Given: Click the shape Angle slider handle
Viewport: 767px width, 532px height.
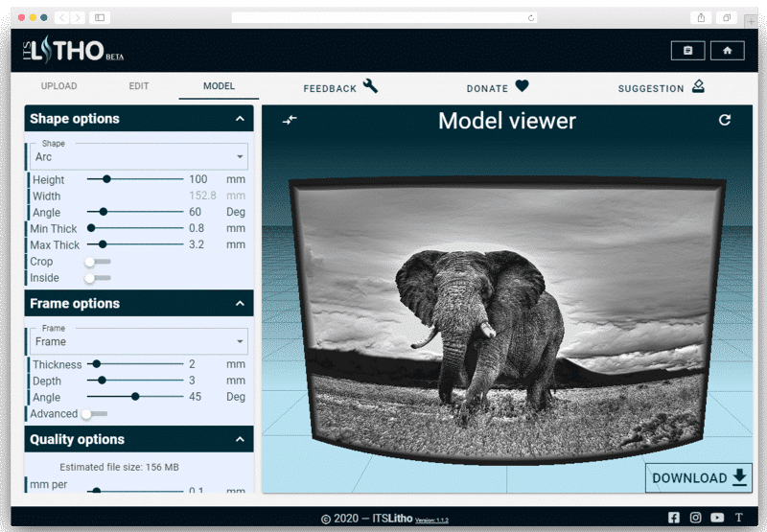Looking at the screenshot, I should (x=103, y=212).
